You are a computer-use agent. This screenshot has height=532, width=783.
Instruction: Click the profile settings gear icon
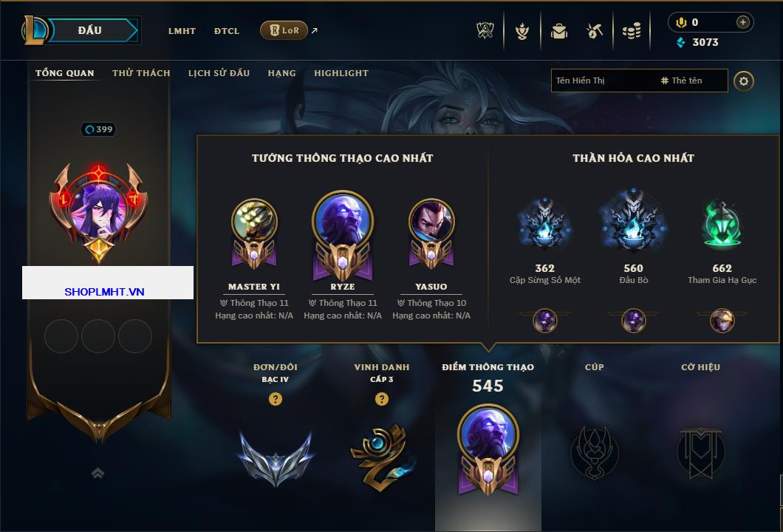pyautogui.click(x=744, y=81)
